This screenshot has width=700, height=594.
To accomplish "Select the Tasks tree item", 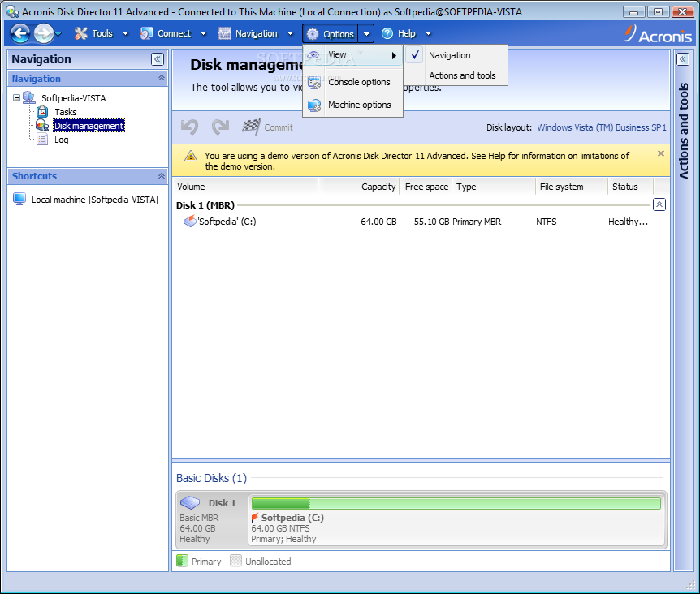I will click(x=66, y=112).
